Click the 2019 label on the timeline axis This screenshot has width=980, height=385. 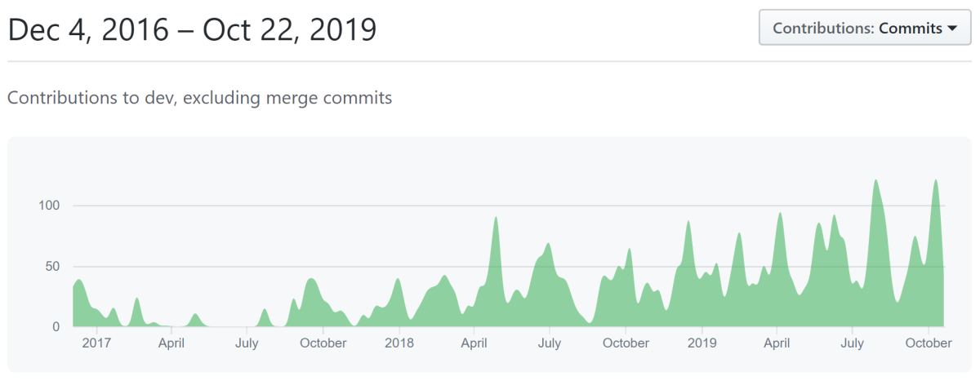tap(701, 343)
